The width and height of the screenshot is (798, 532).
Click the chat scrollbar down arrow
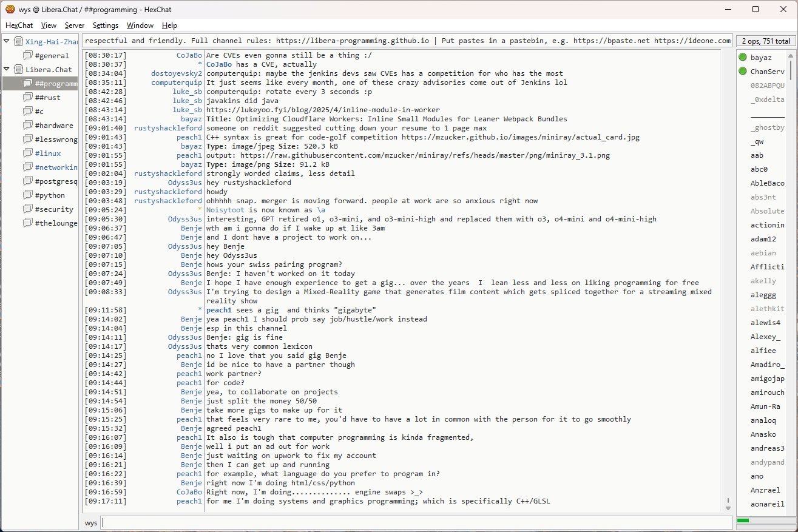[x=728, y=508]
